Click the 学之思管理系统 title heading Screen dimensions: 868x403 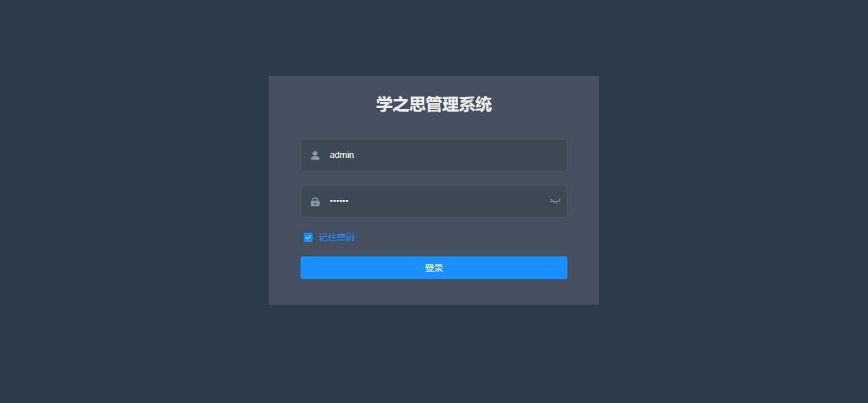click(434, 104)
